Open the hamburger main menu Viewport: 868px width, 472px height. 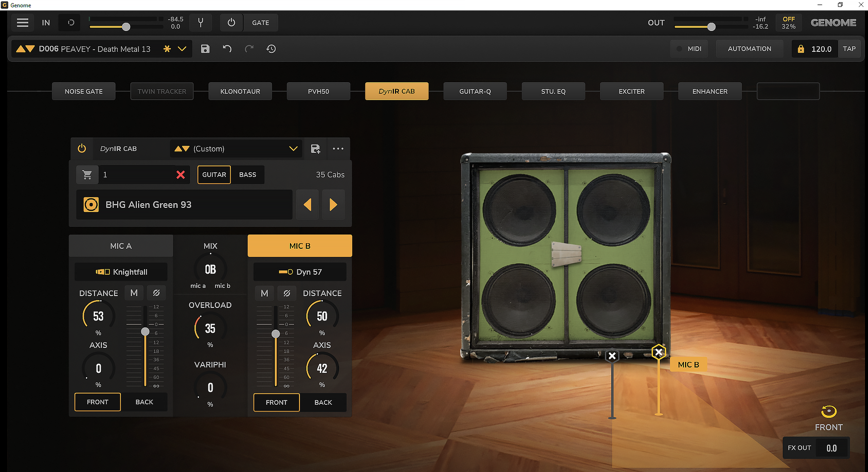tap(23, 23)
